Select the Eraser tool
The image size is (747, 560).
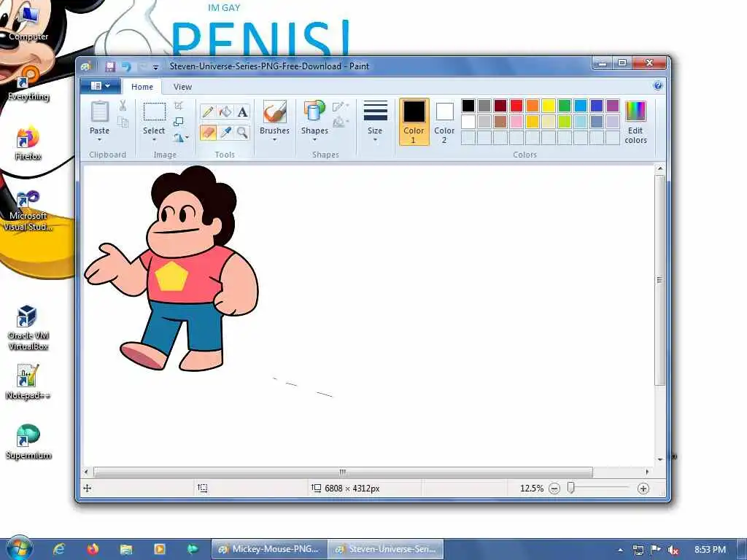208,132
